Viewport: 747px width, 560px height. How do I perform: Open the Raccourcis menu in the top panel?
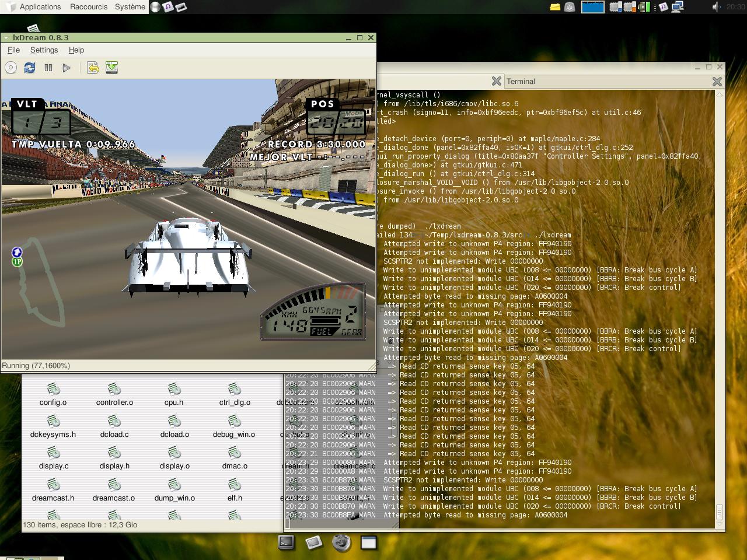pyautogui.click(x=89, y=7)
